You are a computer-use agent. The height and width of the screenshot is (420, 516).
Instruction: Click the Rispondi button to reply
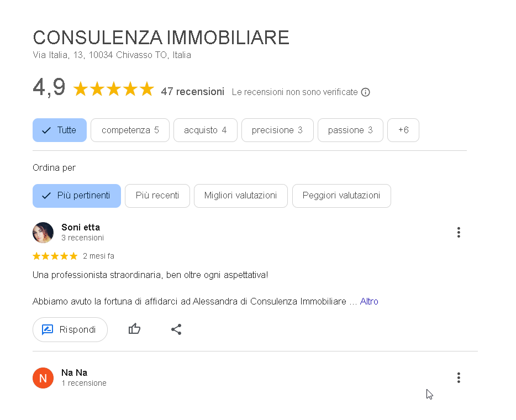coord(70,329)
